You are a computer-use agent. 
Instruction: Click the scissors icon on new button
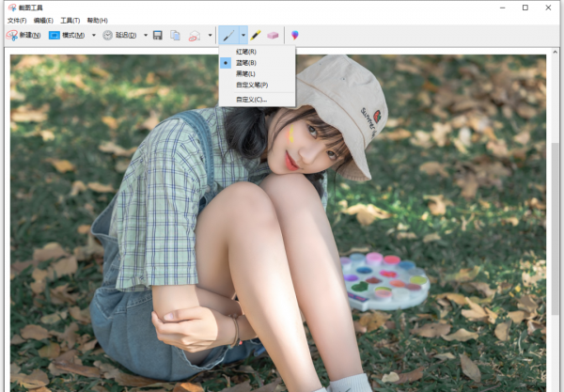pyautogui.click(x=12, y=35)
